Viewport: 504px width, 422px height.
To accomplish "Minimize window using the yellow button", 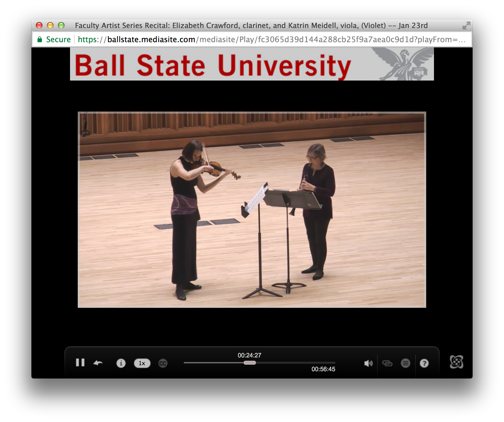I will [50, 26].
